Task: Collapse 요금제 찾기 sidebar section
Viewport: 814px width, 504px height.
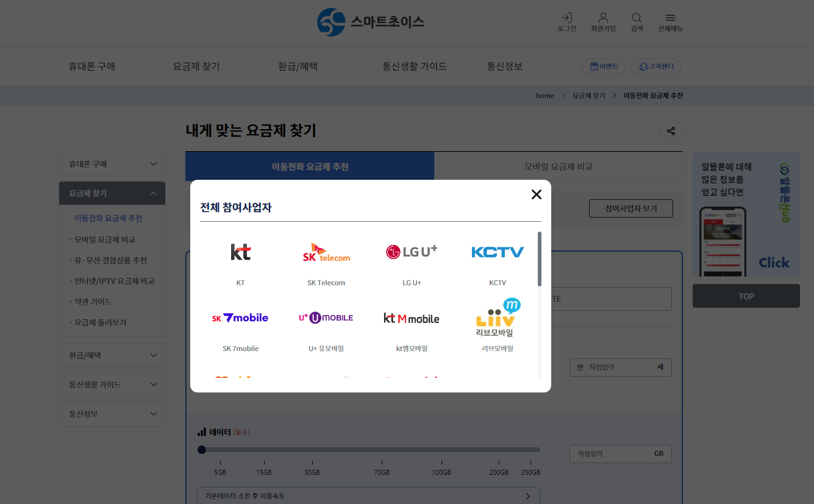Action: tap(112, 193)
